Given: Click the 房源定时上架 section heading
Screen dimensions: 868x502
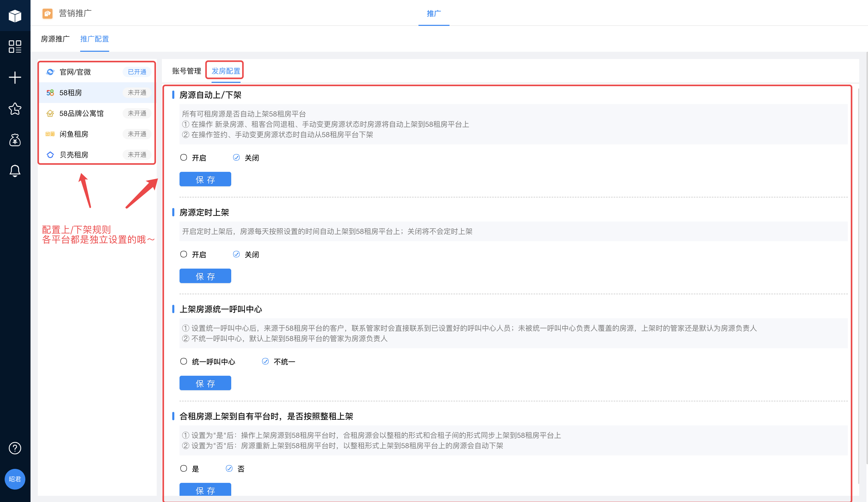Looking at the screenshot, I should point(204,212).
